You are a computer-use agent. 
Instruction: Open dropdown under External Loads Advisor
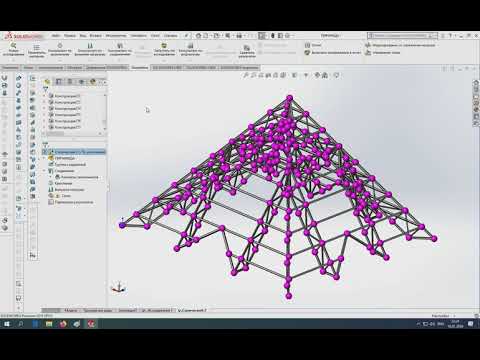coord(90,60)
